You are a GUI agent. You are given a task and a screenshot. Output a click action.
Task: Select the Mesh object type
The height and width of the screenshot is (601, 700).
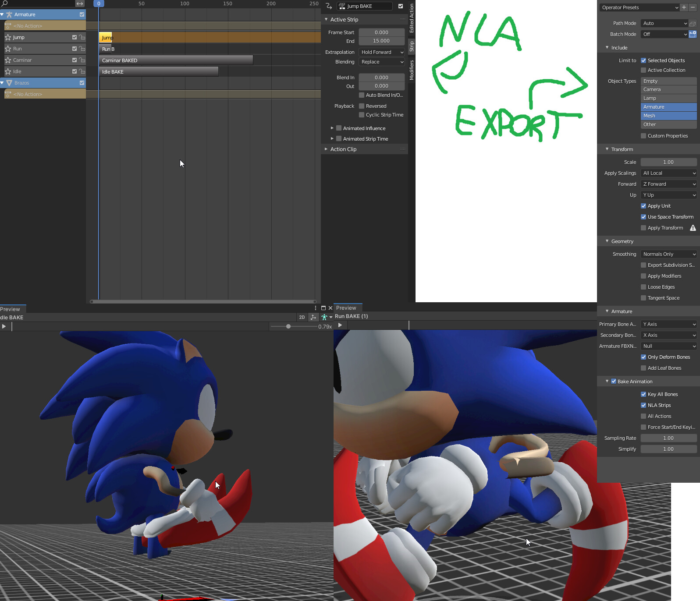tap(669, 116)
